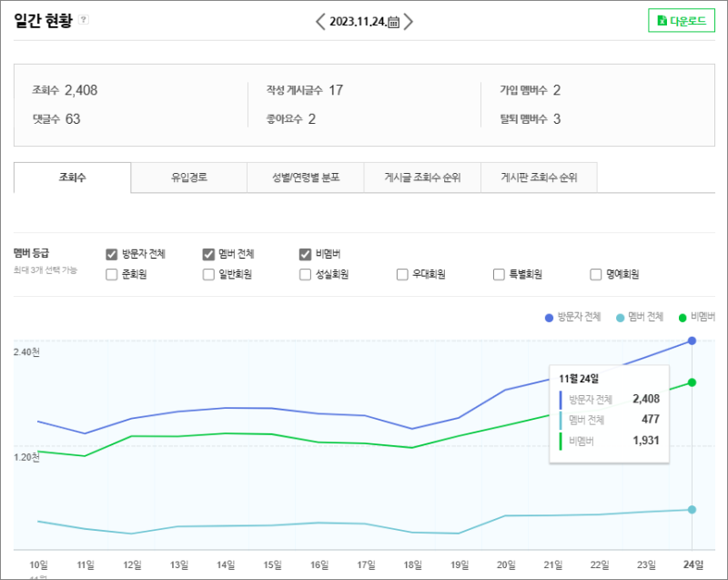Go to previous date with left chevron
This screenshot has height=580, width=728.
click(320, 21)
